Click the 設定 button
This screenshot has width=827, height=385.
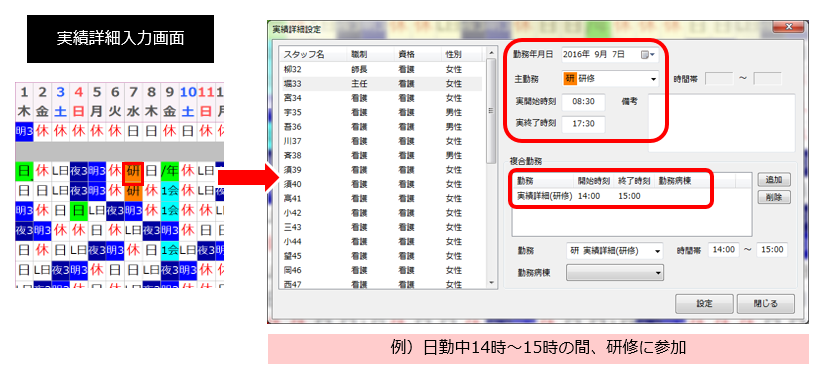pos(704,304)
